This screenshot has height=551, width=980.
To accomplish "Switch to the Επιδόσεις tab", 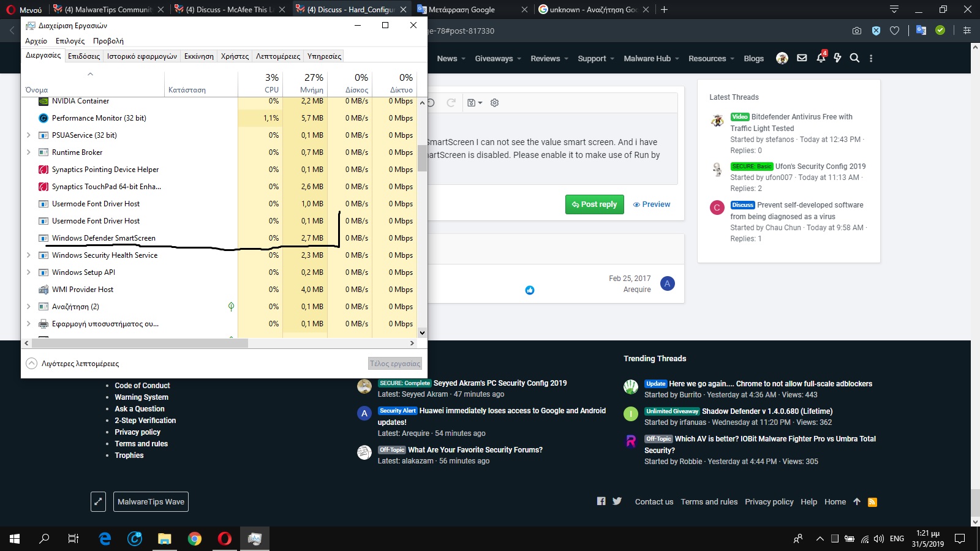I will coord(84,56).
